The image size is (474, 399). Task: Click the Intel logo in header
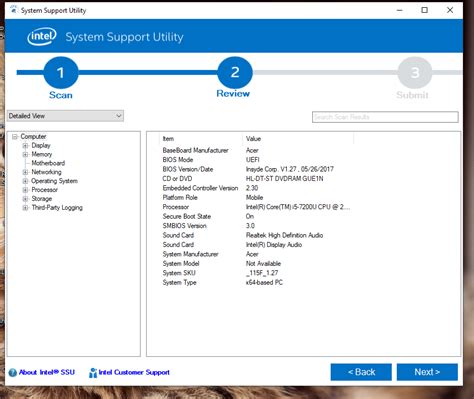(x=42, y=36)
